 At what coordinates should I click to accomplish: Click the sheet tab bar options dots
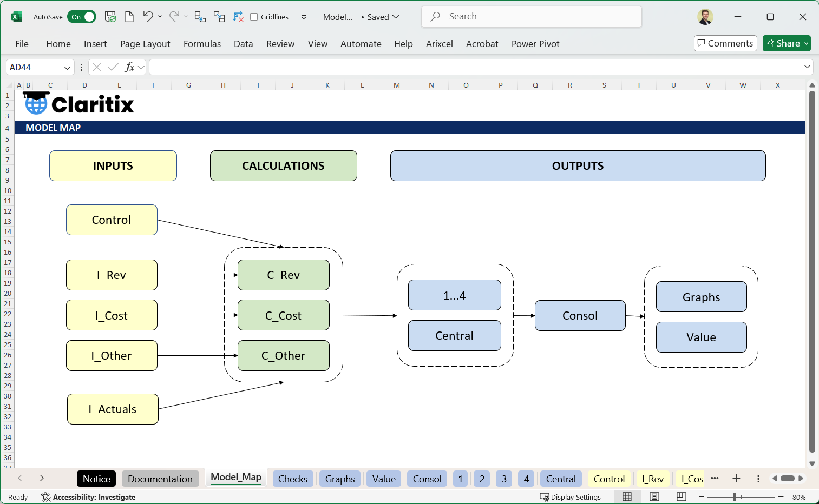(x=758, y=479)
